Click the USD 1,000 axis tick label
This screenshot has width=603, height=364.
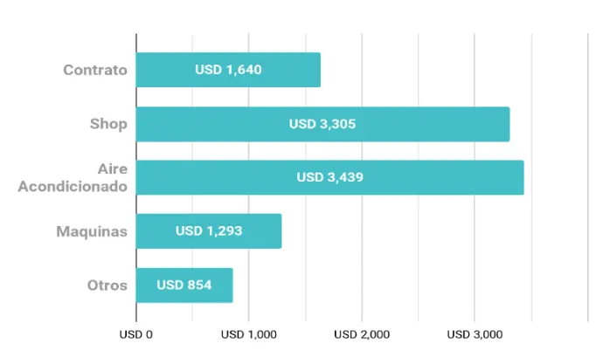click(x=249, y=335)
